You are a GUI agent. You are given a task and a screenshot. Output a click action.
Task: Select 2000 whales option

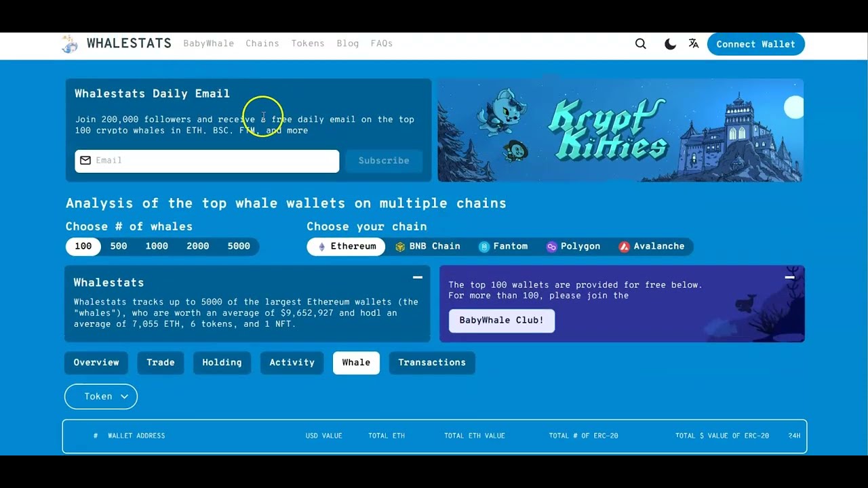click(198, 247)
